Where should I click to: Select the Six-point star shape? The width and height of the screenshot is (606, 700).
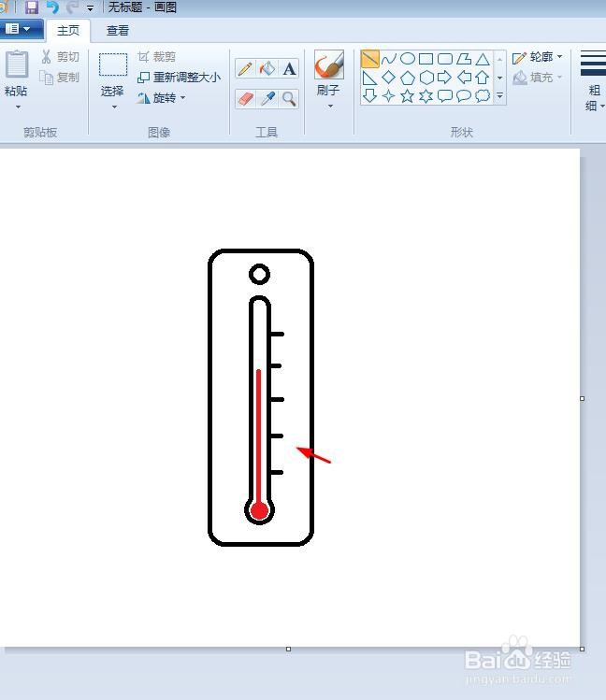pyautogui.click(x=426, y=96)
